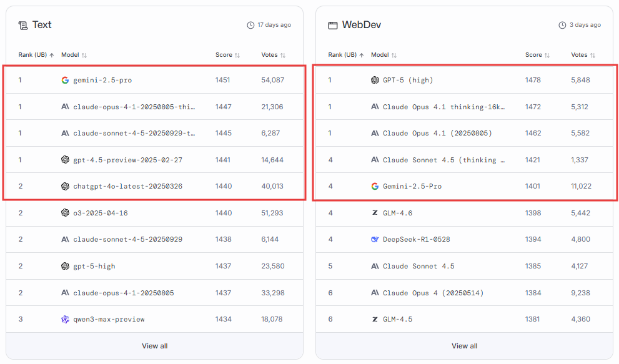Click the 17 days ago timestamp
The width and height of the screenshot is (619, 364).
click(274, 25)
